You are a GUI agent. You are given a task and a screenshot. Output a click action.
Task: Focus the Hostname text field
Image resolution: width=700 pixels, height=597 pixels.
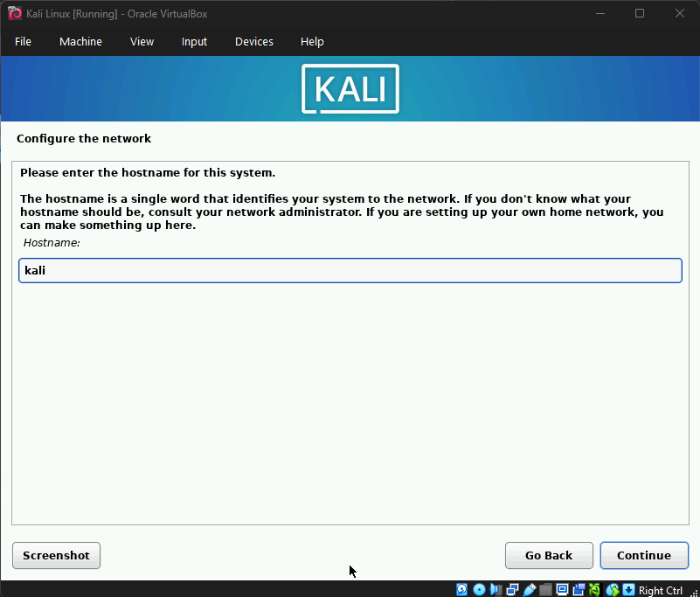pyautogui.click(x=350, y=271)
